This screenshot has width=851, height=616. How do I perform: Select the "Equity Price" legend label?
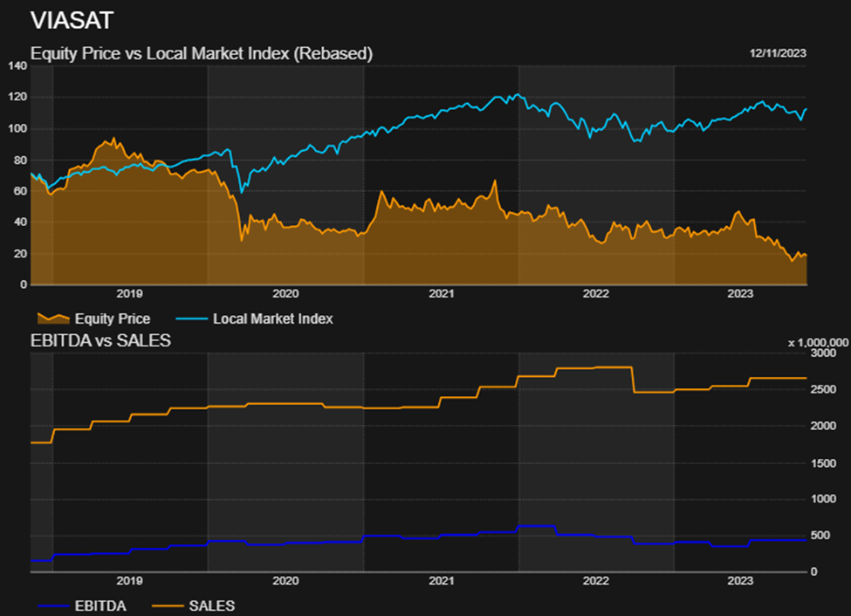(x=113, y=318)
